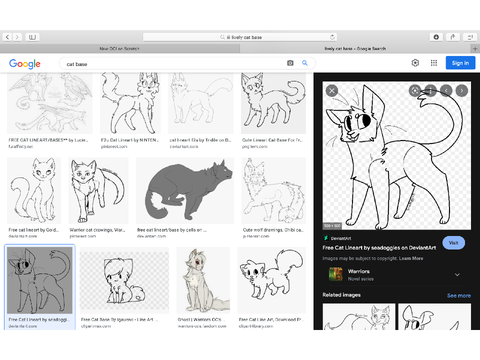Go forward with Safari's forward arrow
Screen dimensions: 480x360
tap(17, 37)
